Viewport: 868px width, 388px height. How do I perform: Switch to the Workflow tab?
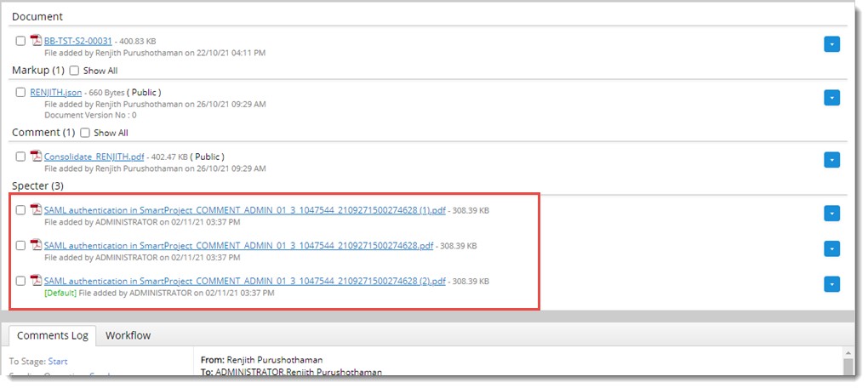(128, 335)
